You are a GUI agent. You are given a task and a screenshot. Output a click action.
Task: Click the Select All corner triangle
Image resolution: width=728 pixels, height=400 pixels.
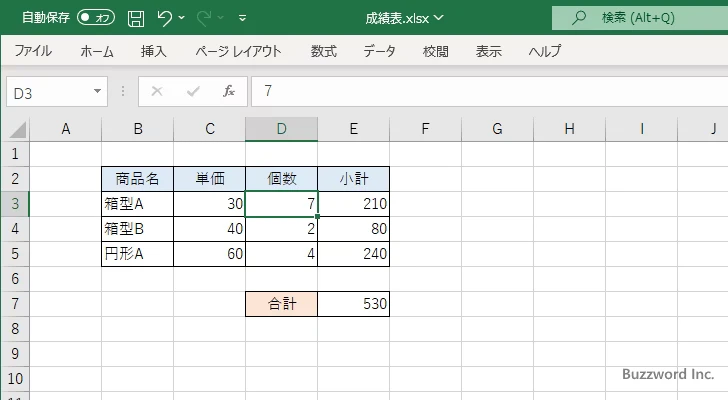click(x=18, y=130)
